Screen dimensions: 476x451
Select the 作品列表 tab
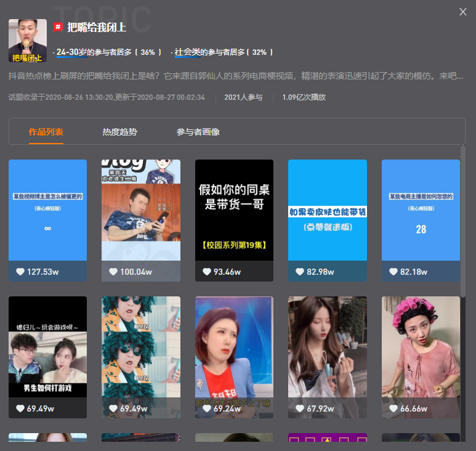(46, 132)
